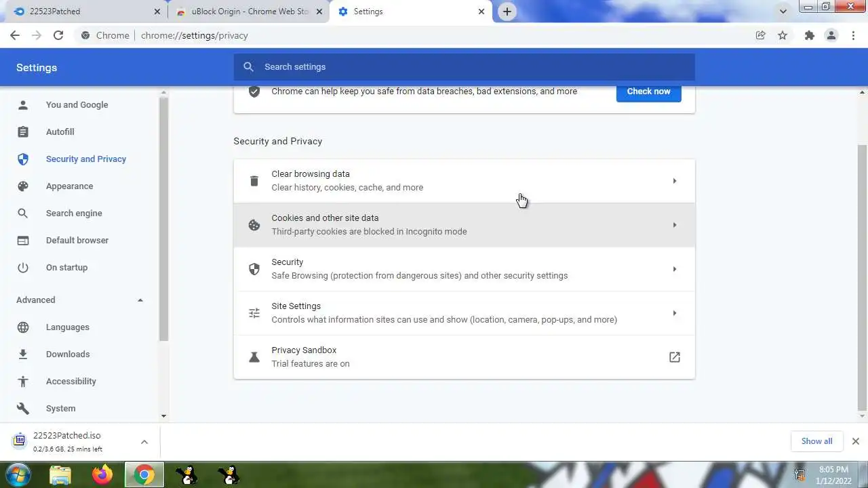Viewport: 868px width, 488px height.
Task: Click the You and Google person icon
Action: tap(23, 105)
